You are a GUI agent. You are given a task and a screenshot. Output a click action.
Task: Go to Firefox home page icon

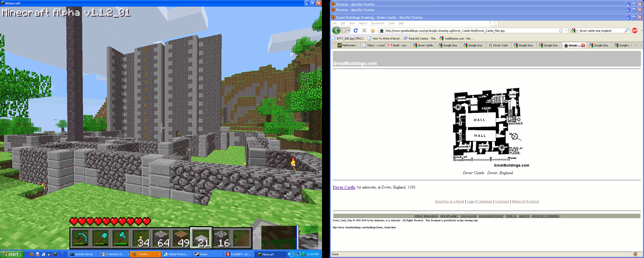373,30
